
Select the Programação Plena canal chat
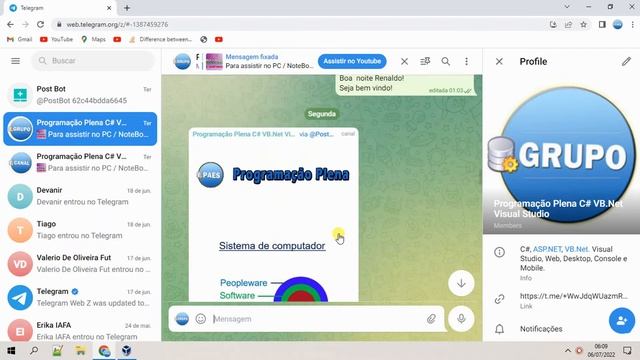pos(80,162)
